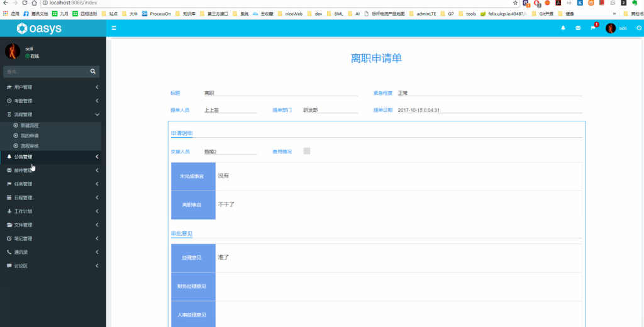This screenshot has height=327, width=644.
Task: Open the flag tasks icon with red badge
Action: click(x=593, y=28)
